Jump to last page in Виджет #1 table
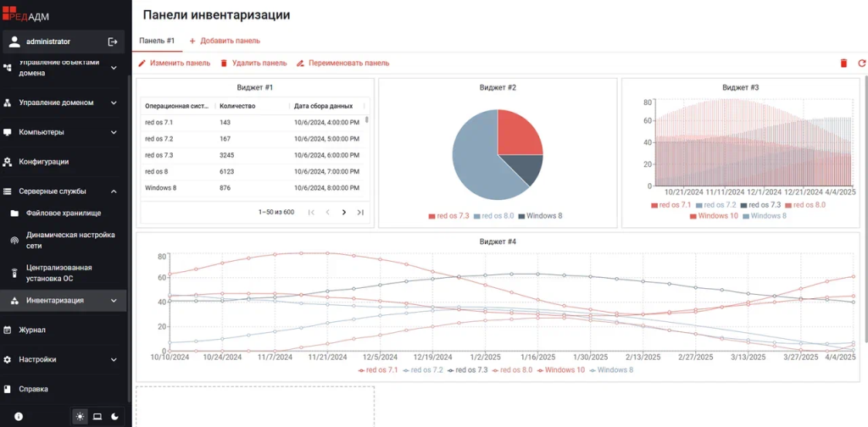 [x=360, y=212]
